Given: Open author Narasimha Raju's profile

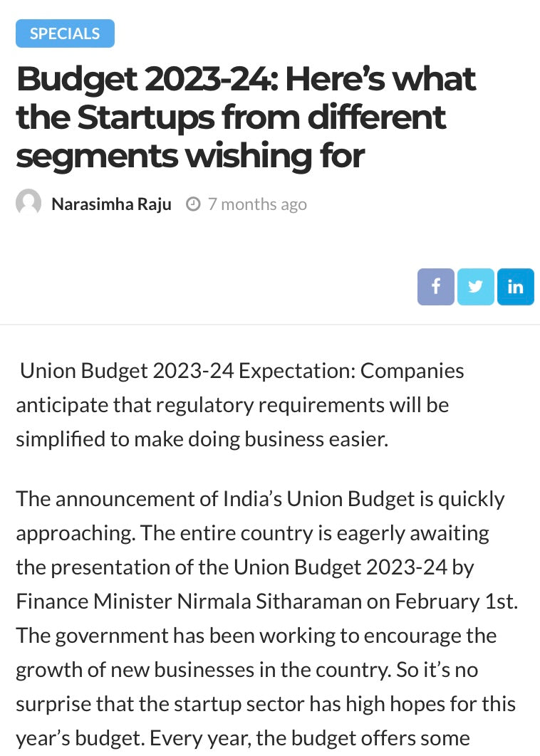Looking at the screenshot, I should click(x=111, y=204).
